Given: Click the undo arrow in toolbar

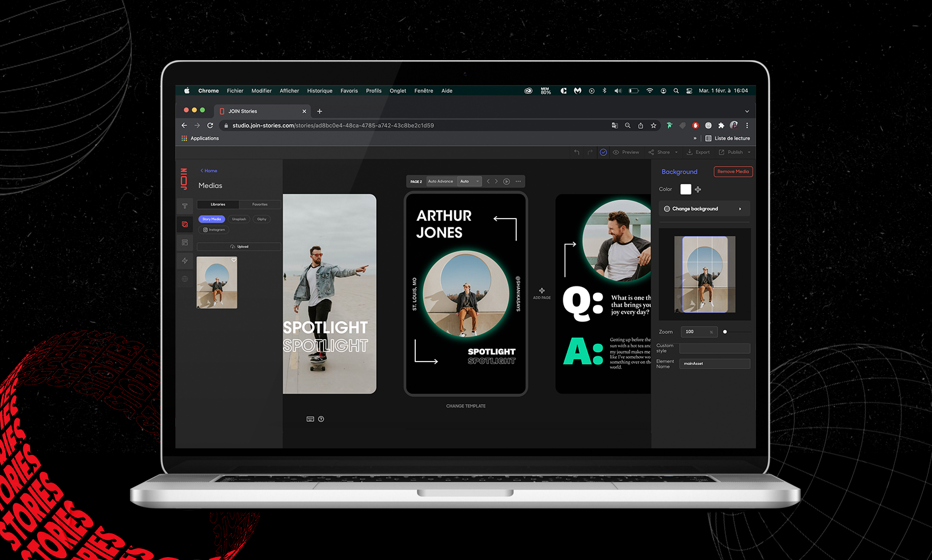Looking at the screenshot, I should 576,152.
